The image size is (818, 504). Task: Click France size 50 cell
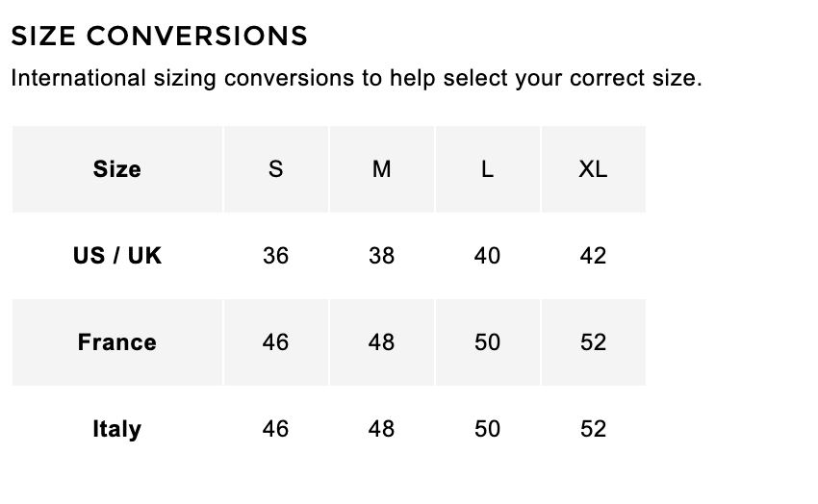point(487,342)
